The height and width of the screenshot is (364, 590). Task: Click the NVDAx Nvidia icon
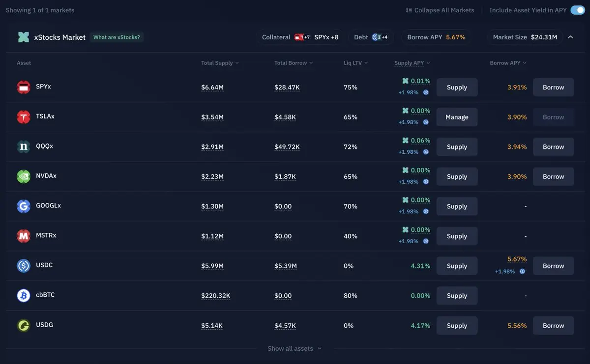tap(24, 176)
